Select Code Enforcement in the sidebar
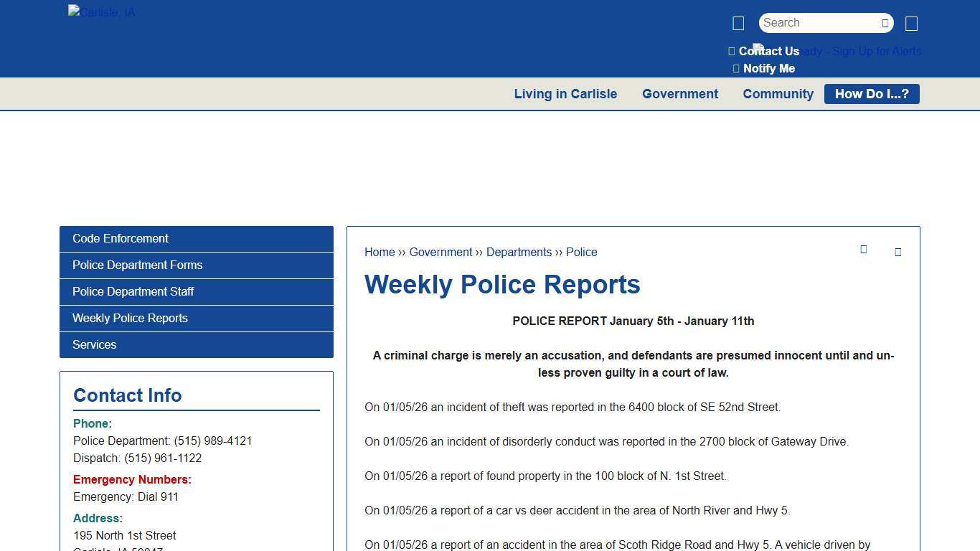980x551 pixels. [x=120, y=238]
